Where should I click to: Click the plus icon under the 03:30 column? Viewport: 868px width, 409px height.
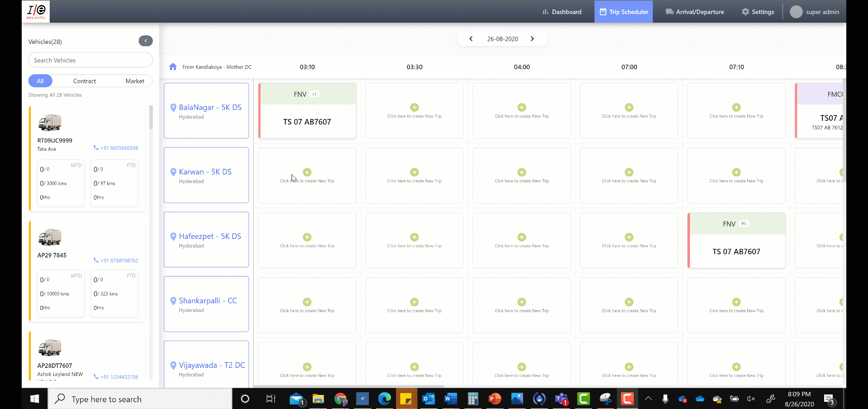(414, 107)
